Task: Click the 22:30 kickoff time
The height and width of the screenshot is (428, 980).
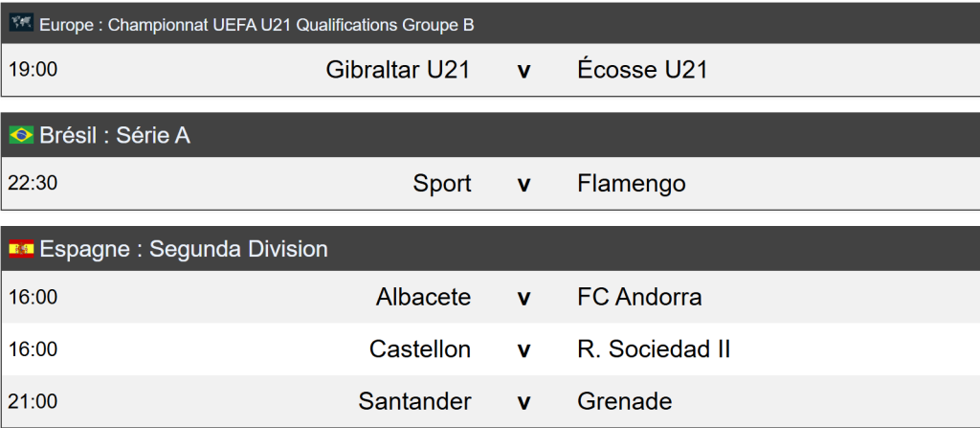Action: pyautogui.click(x=33, y=183)
